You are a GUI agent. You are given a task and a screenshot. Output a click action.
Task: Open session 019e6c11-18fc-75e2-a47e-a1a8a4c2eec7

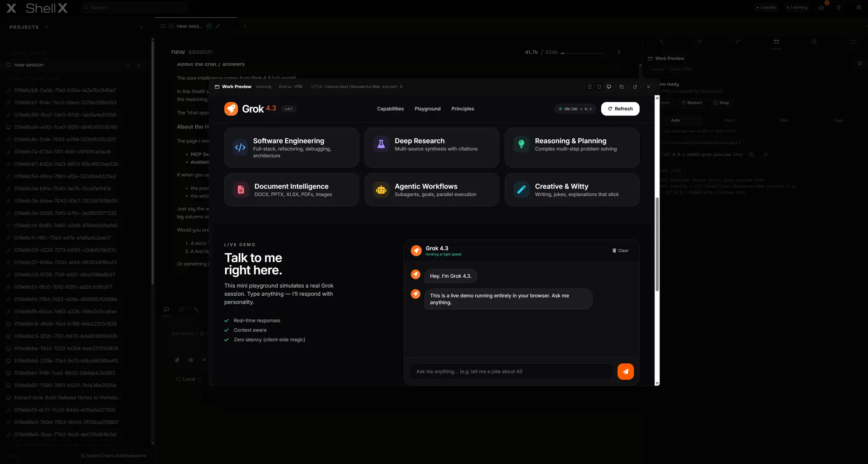(x=62, y=237)
